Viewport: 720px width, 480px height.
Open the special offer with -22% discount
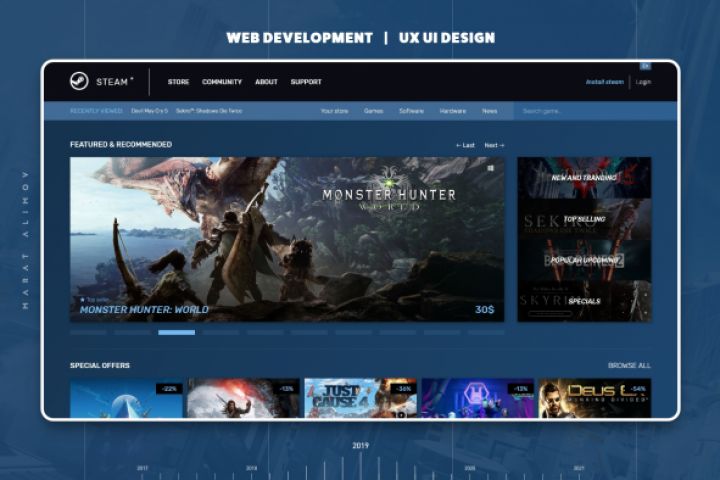click(x=126, y=398)
